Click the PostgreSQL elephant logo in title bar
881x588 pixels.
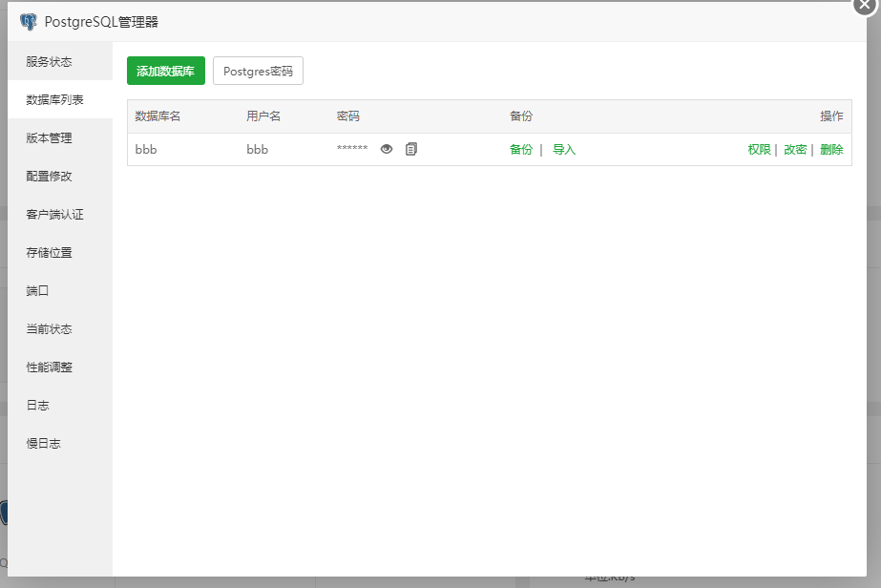[28, 22]
